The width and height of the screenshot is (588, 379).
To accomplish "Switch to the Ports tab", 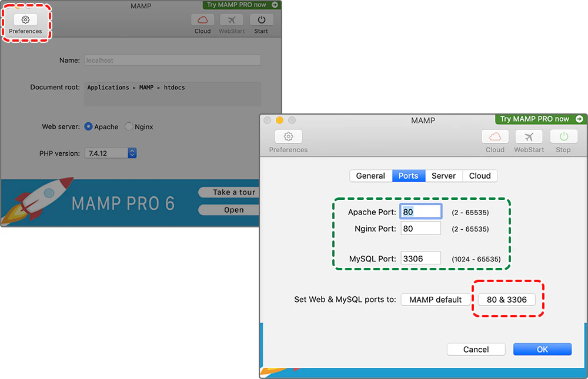I will pos(409,176).
